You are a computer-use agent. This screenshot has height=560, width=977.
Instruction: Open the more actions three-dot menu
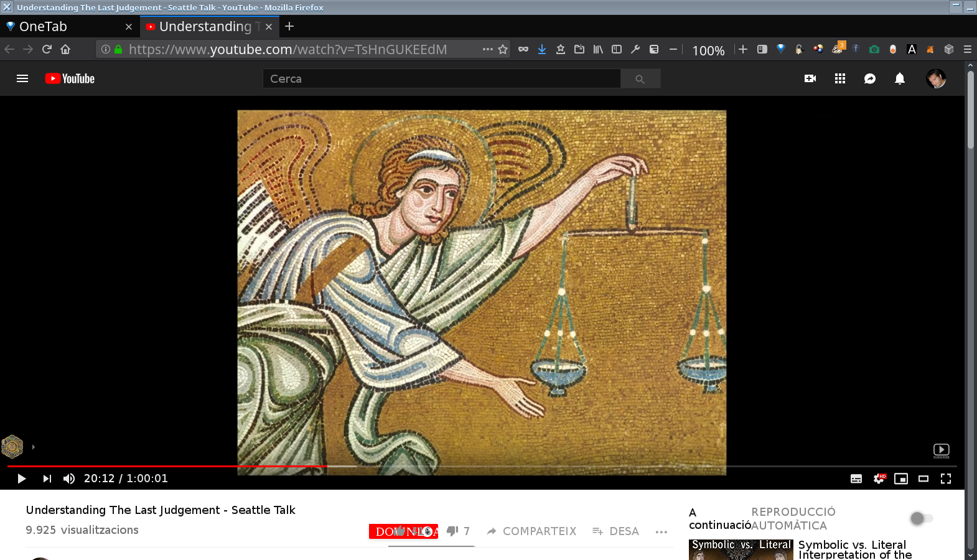click(x=661, y=531)
